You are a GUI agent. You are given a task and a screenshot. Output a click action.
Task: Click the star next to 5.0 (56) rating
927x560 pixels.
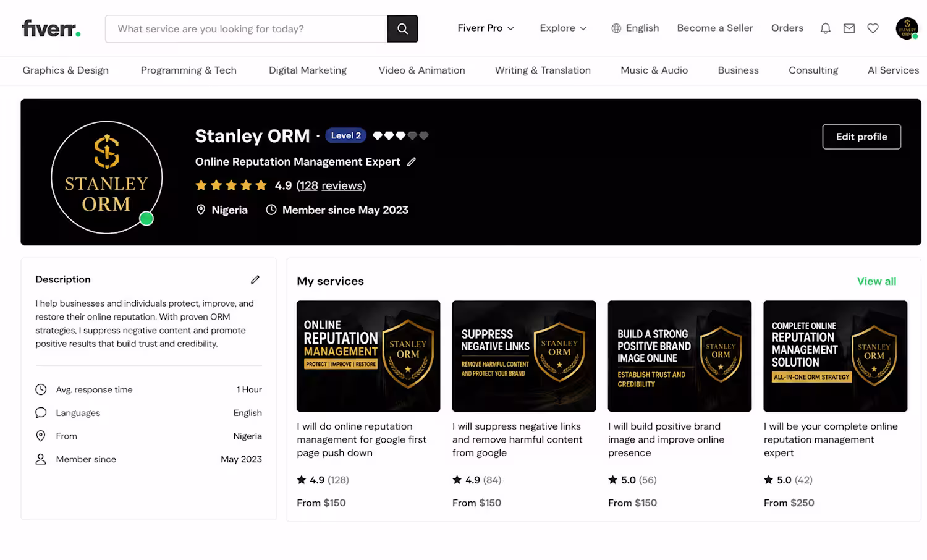(x=613, y=480)
